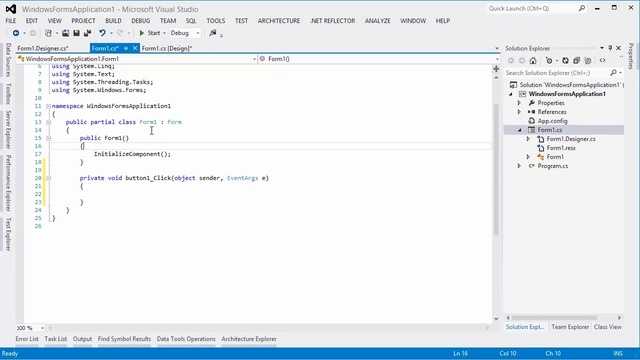Open the Find Symbol Results tab
Image resolution: width=640 pixels, height=360 pixels.
pyautogui.click(x=124, y=339)
